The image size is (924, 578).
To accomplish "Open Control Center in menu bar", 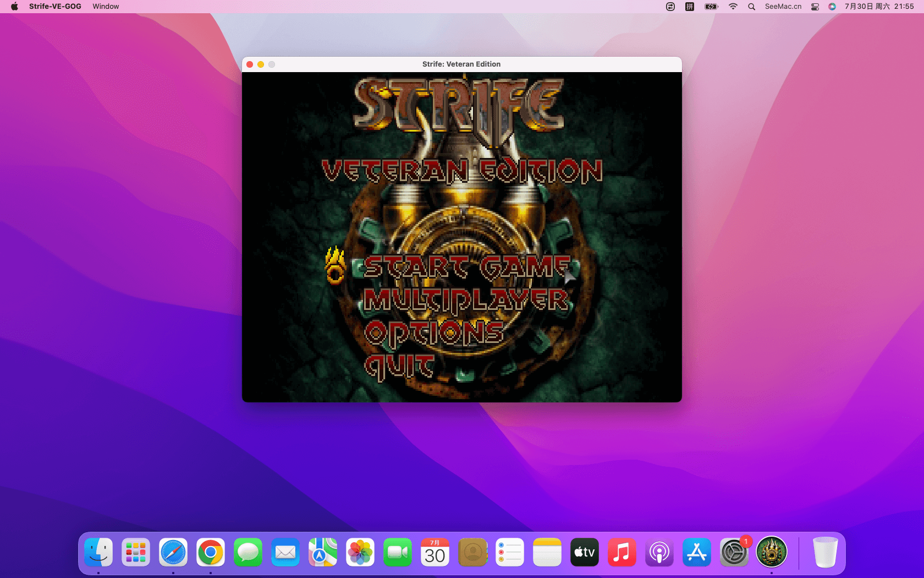I will pos(815,7).
